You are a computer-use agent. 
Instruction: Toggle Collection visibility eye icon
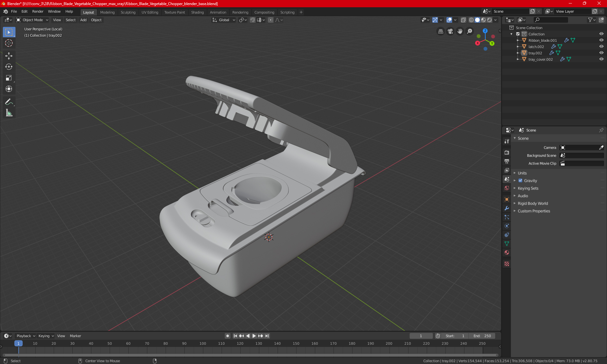pos(601,34)
